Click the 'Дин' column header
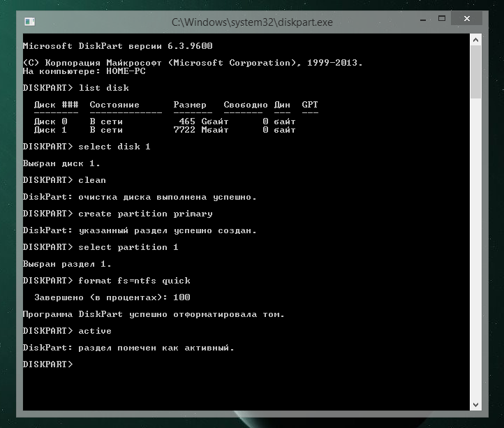The width and height of the screenshot is (504, 428). coord(282,105)
